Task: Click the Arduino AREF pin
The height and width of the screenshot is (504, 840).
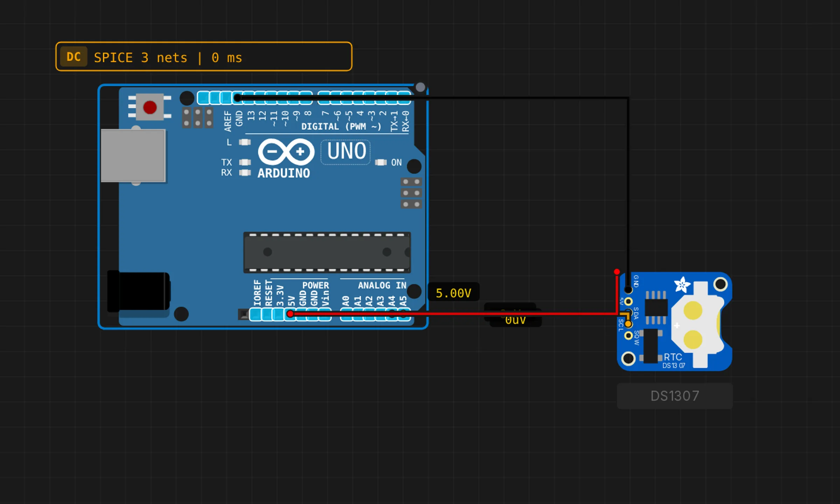Action: 226,98
